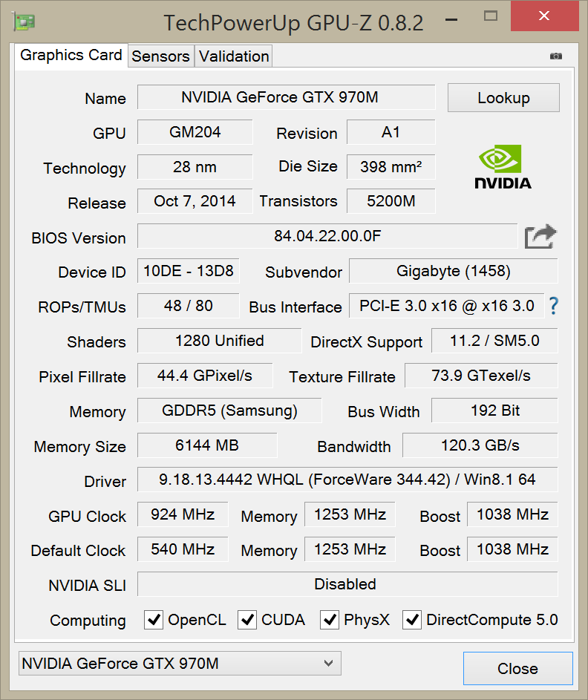Switch to the Validation tab
This screenshot has width=588, height=700.
tap(234, 56)
